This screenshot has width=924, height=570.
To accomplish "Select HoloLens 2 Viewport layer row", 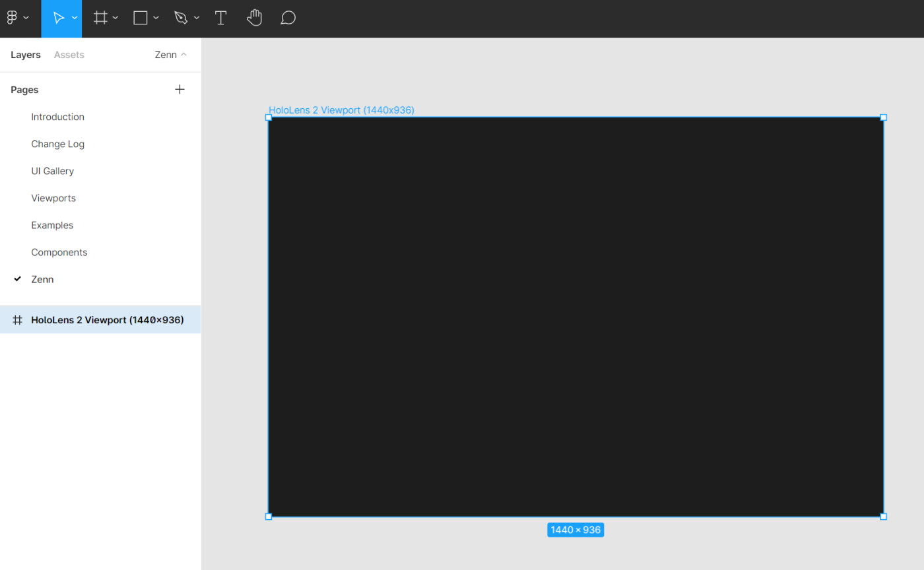I will (x=100, y=319).
